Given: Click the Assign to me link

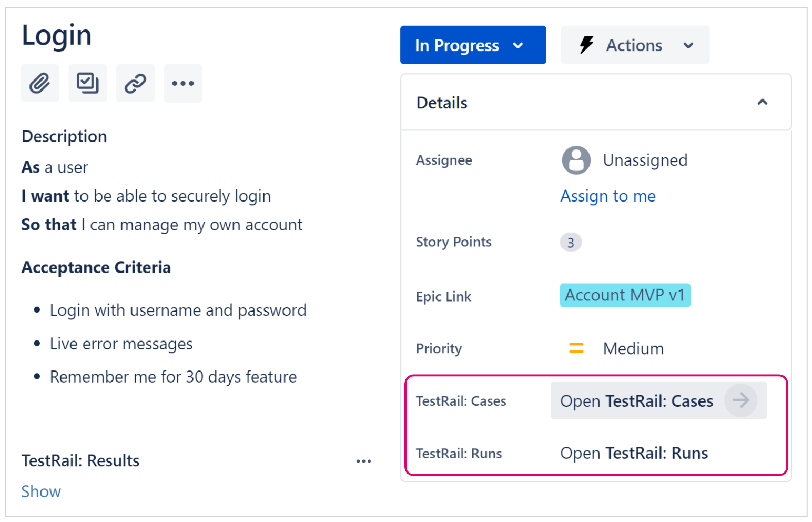Looking at the screenshot, I should pyautogui.click(x=608, y=196).
